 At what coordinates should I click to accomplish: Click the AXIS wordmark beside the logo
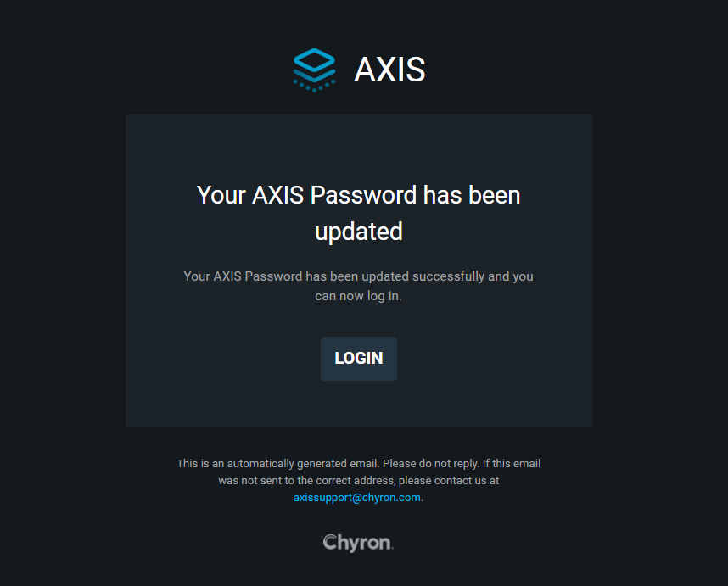389,70
